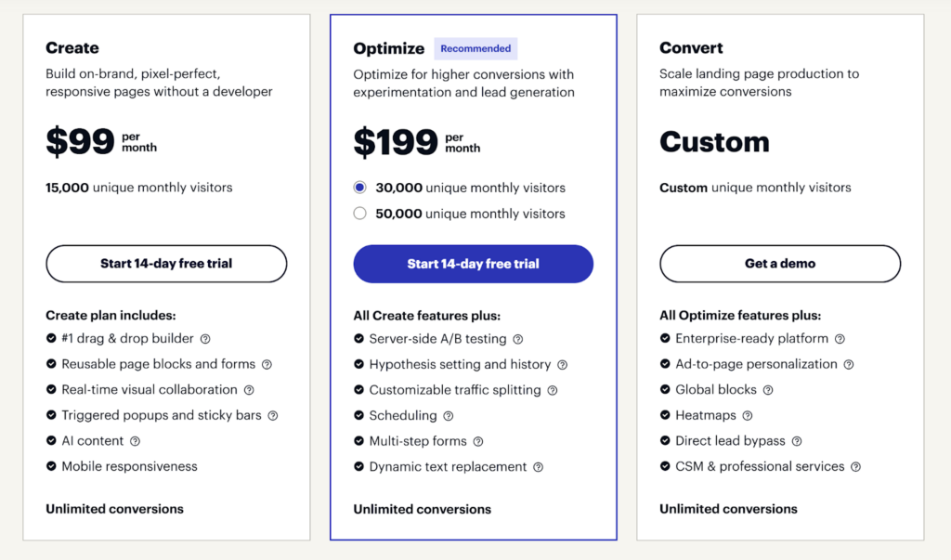Click help icon beside AI content
951x560 pixels.
coord(135,441)
